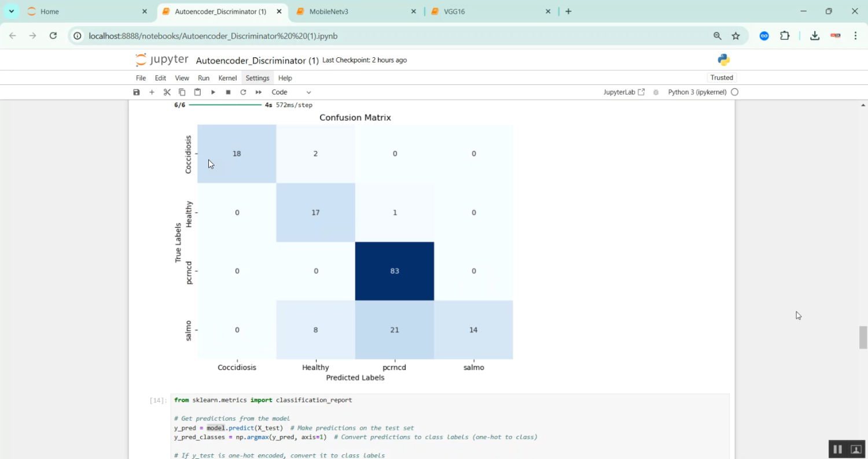Open notebook in JupyterLab link
Image resolution: width=868 pixels, height=459 pixels.
coord(624,92)
